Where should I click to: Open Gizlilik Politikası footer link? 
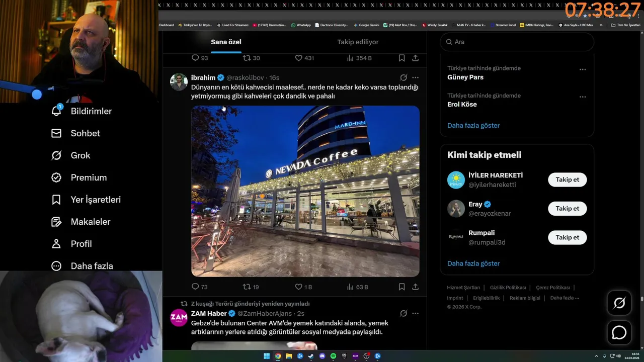508,288
